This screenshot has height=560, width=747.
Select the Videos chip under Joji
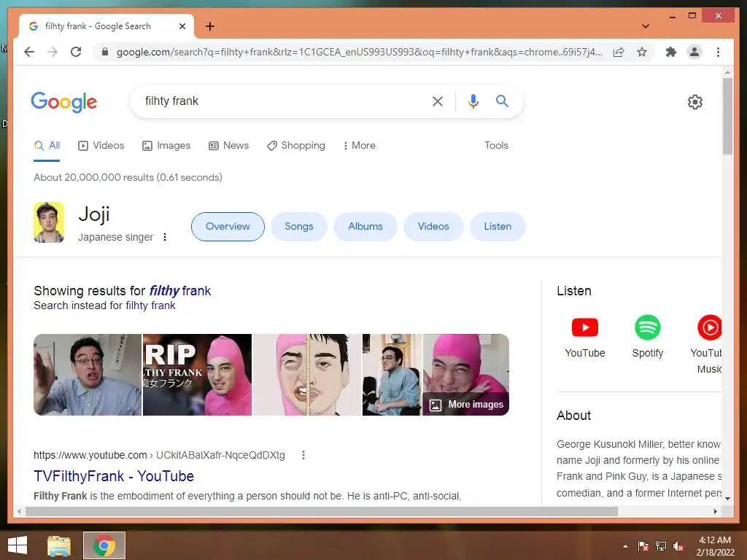click(x=433, y=227)
